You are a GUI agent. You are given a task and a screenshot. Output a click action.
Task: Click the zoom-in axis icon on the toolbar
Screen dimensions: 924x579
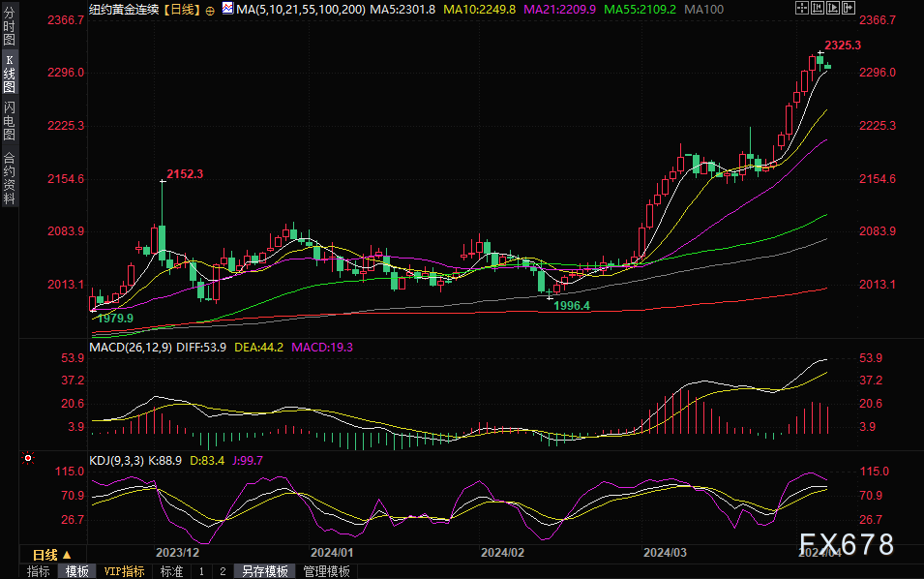click(x=818, y=9)
